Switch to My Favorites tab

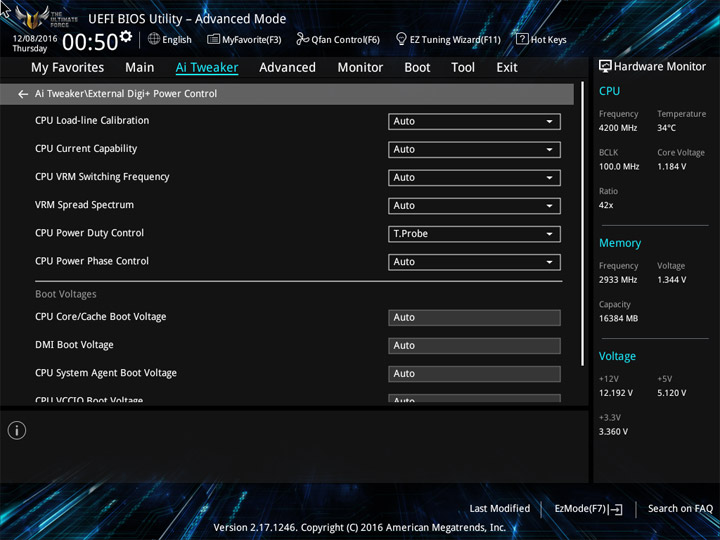tap(68, 68)
